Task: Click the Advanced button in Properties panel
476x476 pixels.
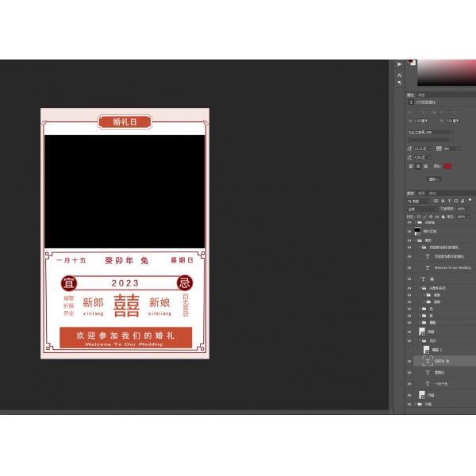Action: pyautogui.click(x=433, y=178)
